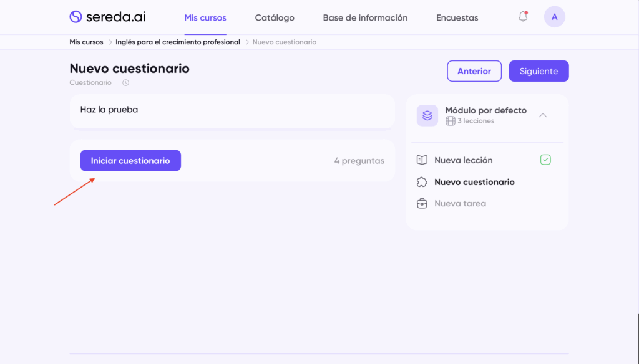Click the green check on Nueva lección
This screenshot has width=639, height=364.
point(545,160)
